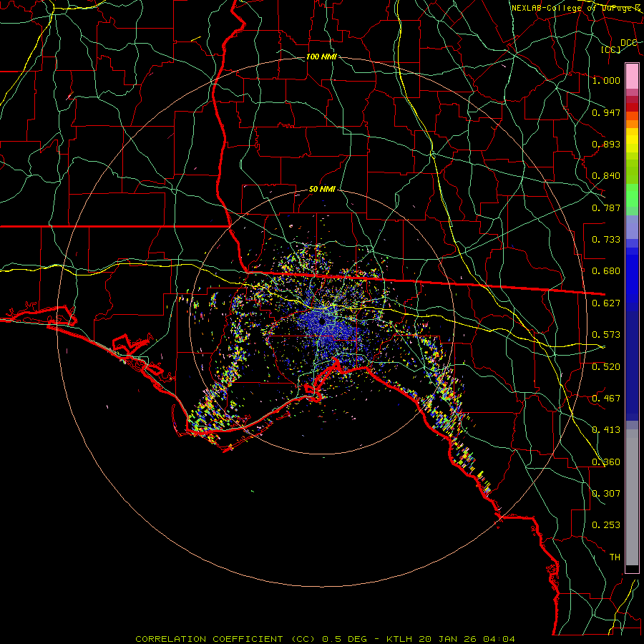
Task: Click the 0.787 scale value
Action: click(x=606, y=208)
